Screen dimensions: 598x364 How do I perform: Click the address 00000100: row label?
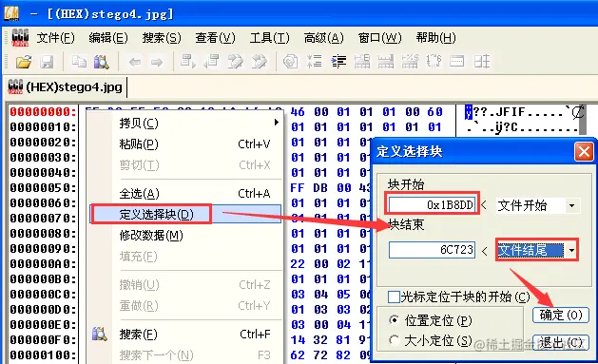point(43,354)
